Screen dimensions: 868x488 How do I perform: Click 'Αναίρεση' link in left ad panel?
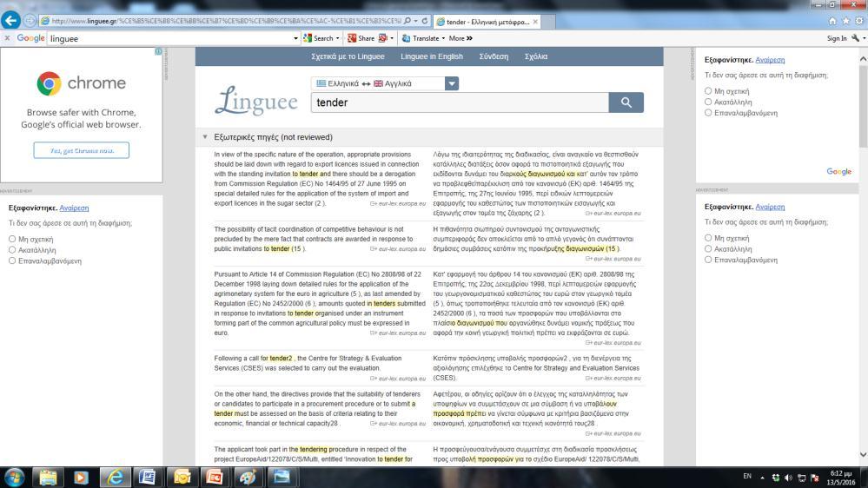[74, 208]
